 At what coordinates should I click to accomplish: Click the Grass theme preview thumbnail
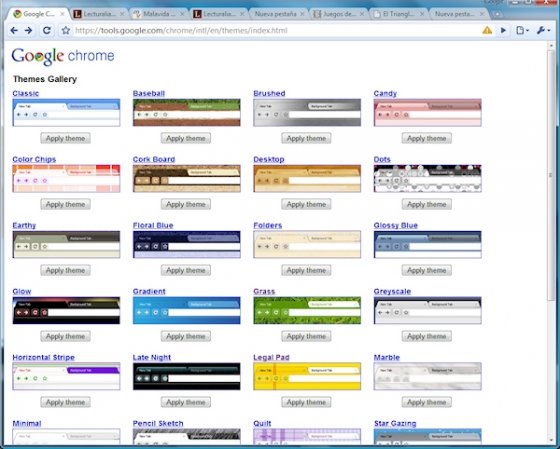pyautogui.click(x=307, y=310)
